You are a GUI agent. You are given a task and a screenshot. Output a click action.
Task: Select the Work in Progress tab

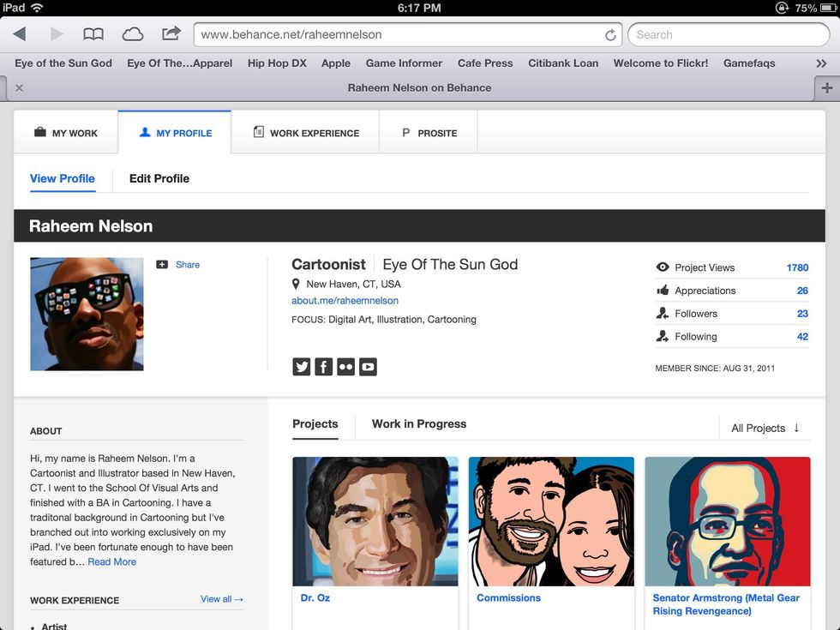(419, 424)
